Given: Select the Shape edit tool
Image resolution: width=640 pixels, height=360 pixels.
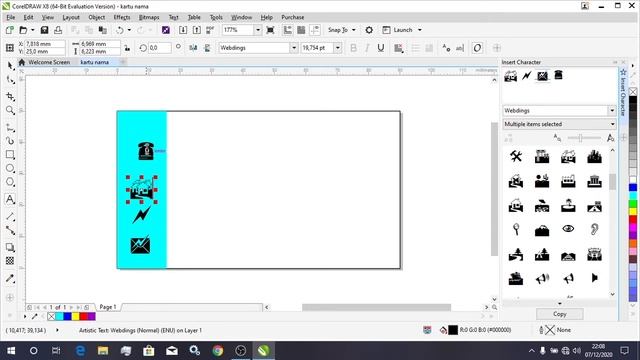Looking at the screenshot, I should [x=10, y=80].
